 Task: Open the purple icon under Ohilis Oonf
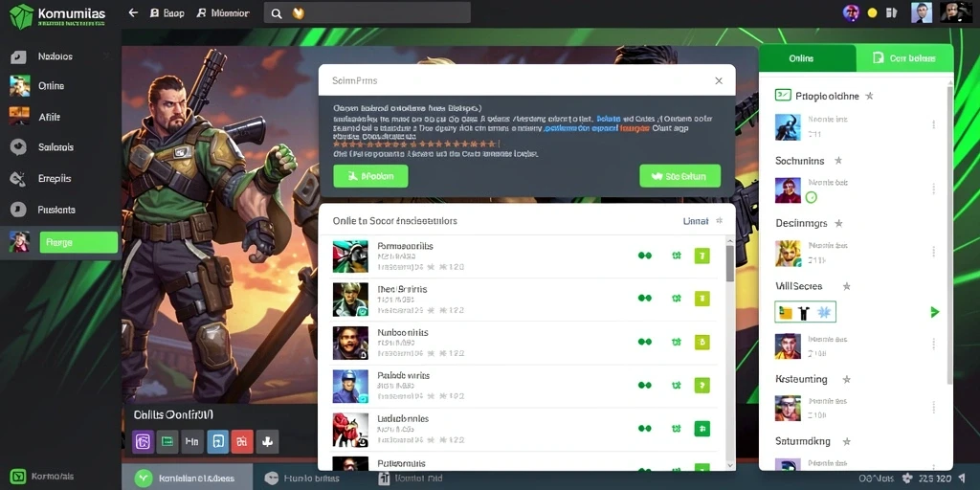(x=144, y=441)
